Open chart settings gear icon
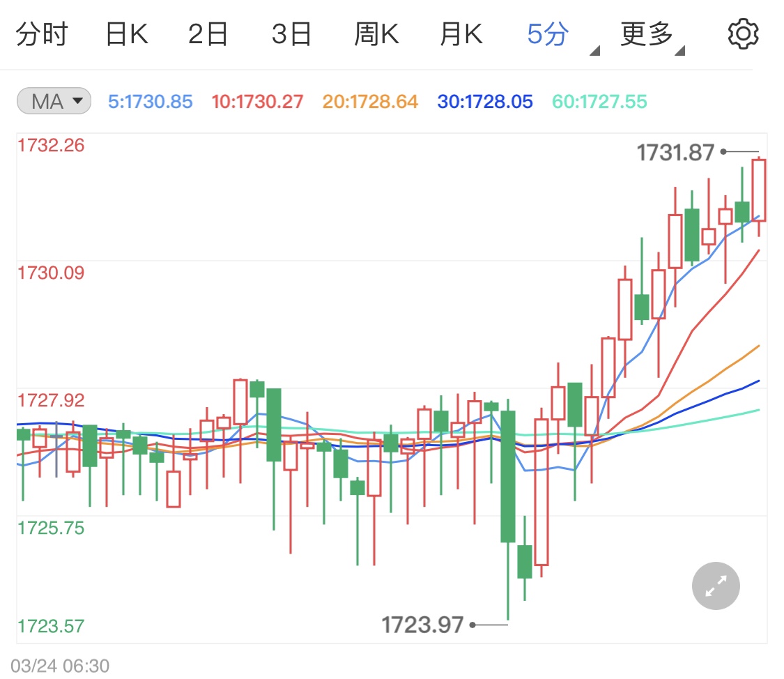 (743, 34)
